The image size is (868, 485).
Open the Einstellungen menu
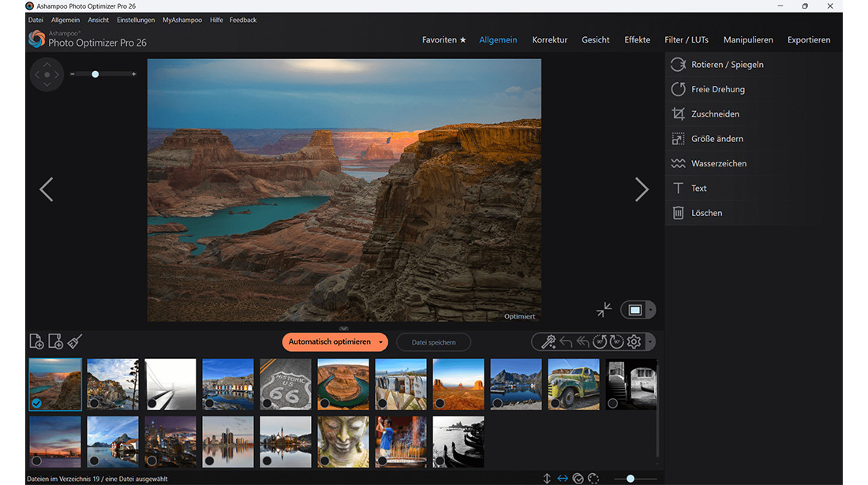(136, 20)
